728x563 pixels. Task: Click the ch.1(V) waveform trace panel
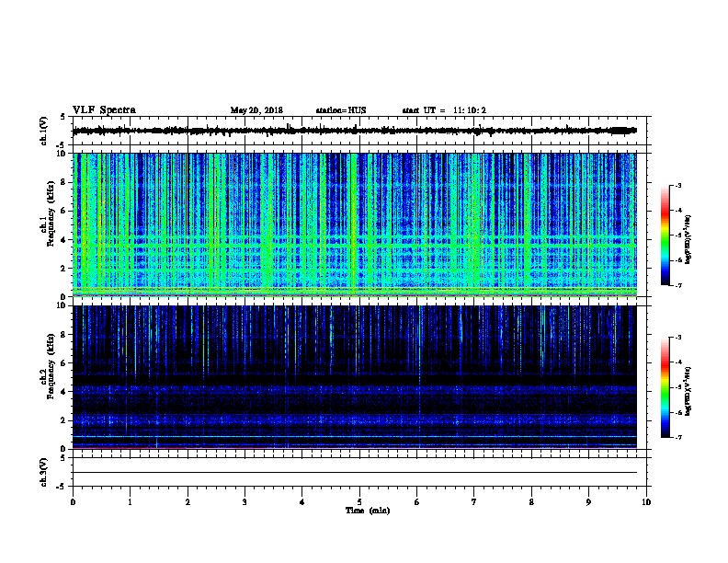click(359, 131)
